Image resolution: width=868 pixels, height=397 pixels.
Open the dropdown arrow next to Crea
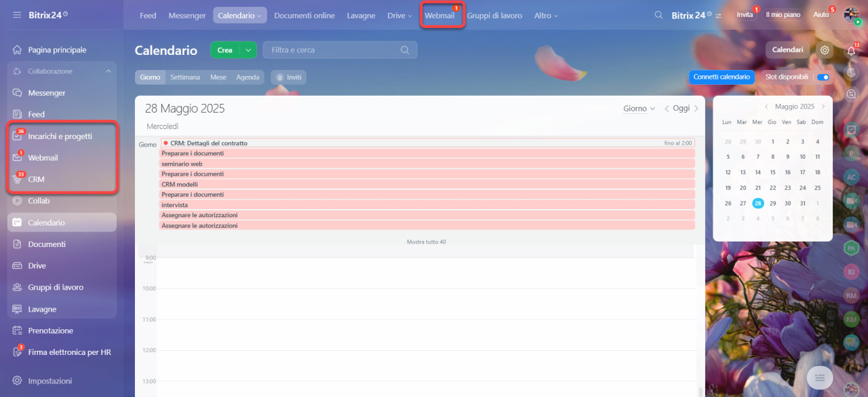250,50
